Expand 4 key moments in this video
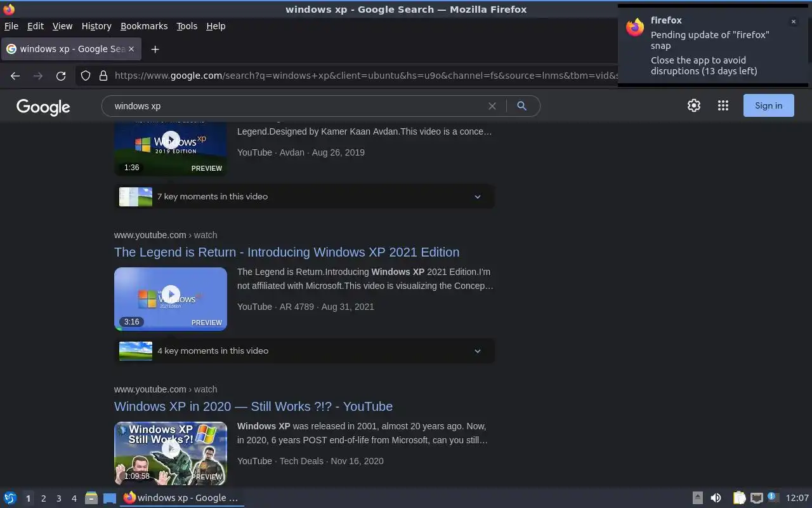This screenshot has width=812, height=508. click(304, 351)
